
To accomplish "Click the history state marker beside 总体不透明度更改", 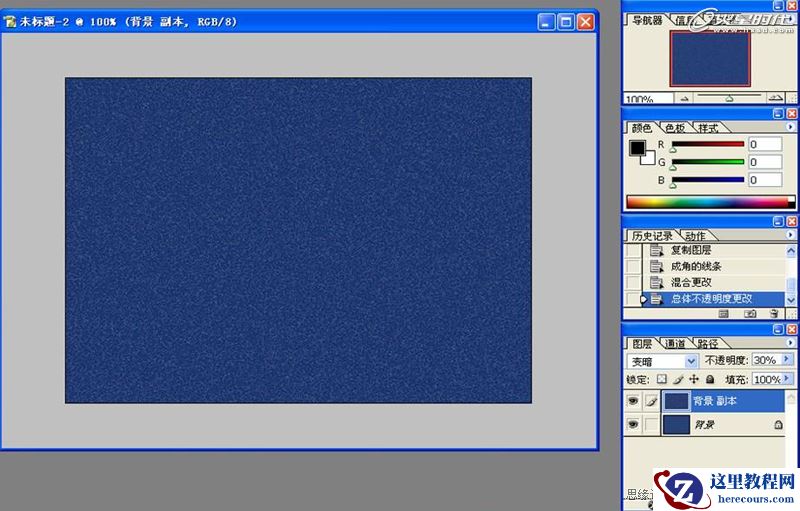I will pyautogui.click(x=643, y=299).
